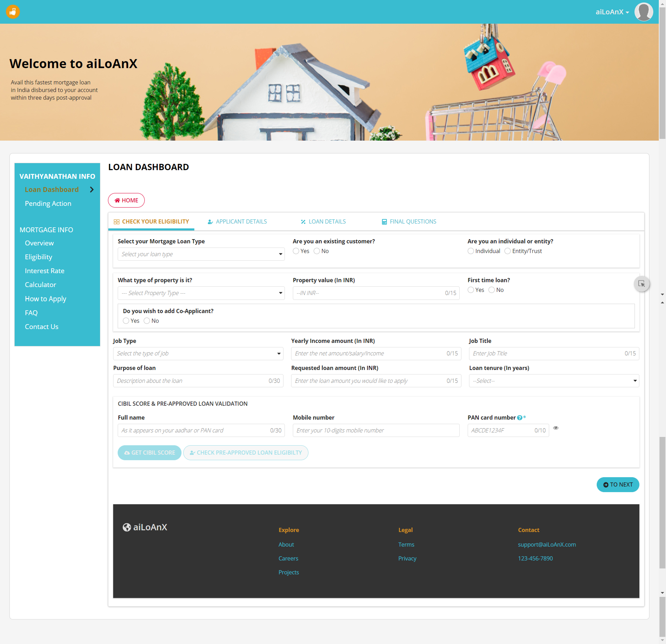Click Check Pre-Approved Loan Eligibility button
This screenshot has height=644, width=666.
[246, 453]
